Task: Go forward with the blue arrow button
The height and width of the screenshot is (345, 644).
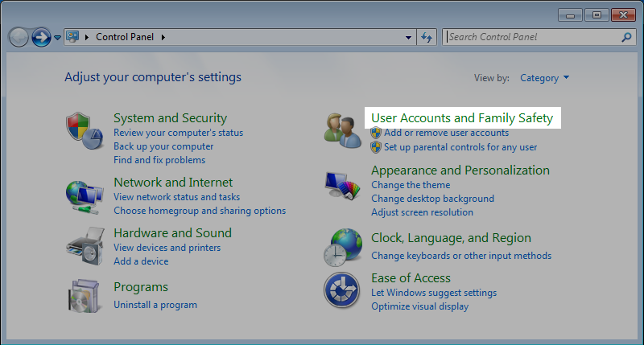Action: (x=41, y=37)
